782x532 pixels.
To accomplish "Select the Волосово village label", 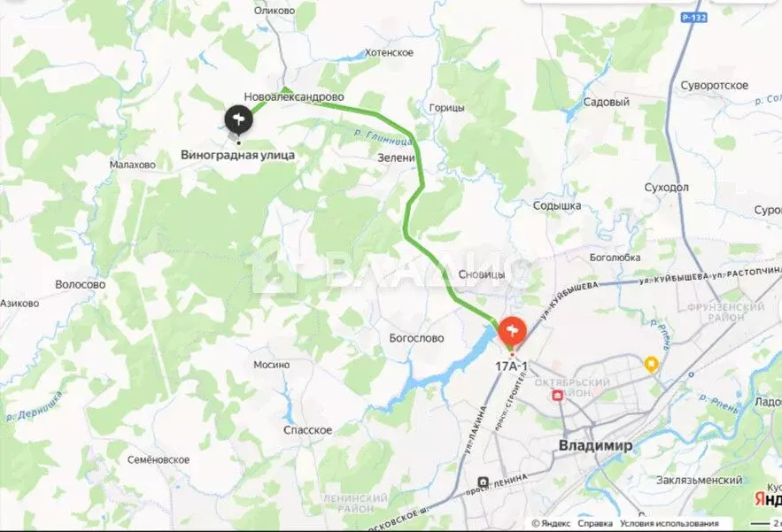I will pyautogui.click(x=81, y=285).
